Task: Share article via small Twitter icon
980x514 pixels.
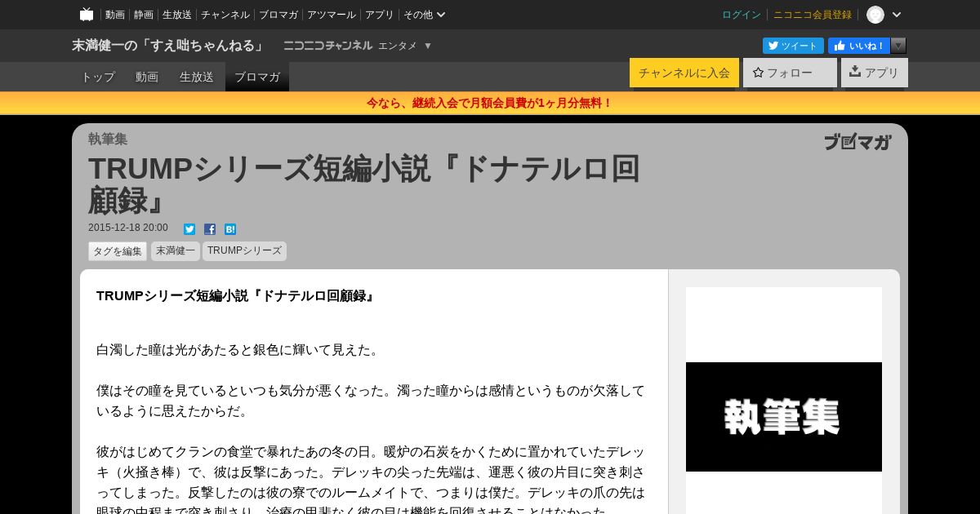Action: tap(189, 229)
